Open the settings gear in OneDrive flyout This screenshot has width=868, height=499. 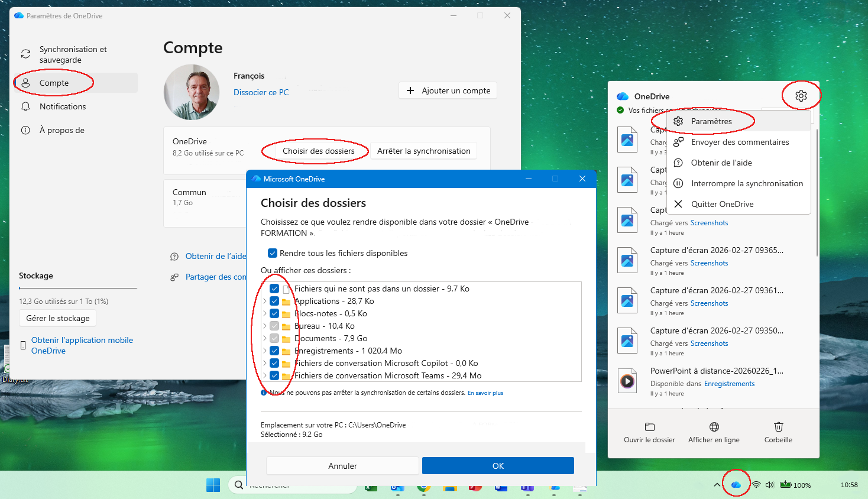(x=801, y=96)
